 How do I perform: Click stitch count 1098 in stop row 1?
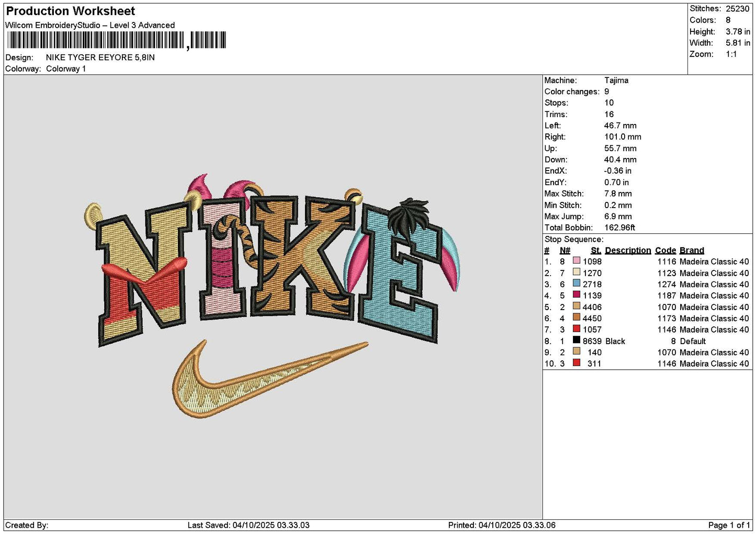click(592, 262)
